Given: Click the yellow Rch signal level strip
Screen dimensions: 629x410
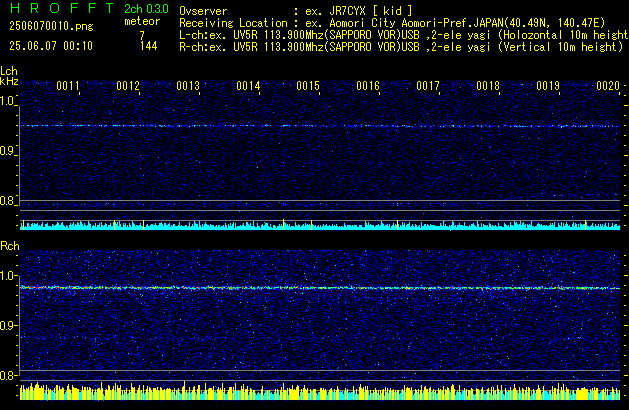Looking at the screenshot, I should tap(320, 392).
